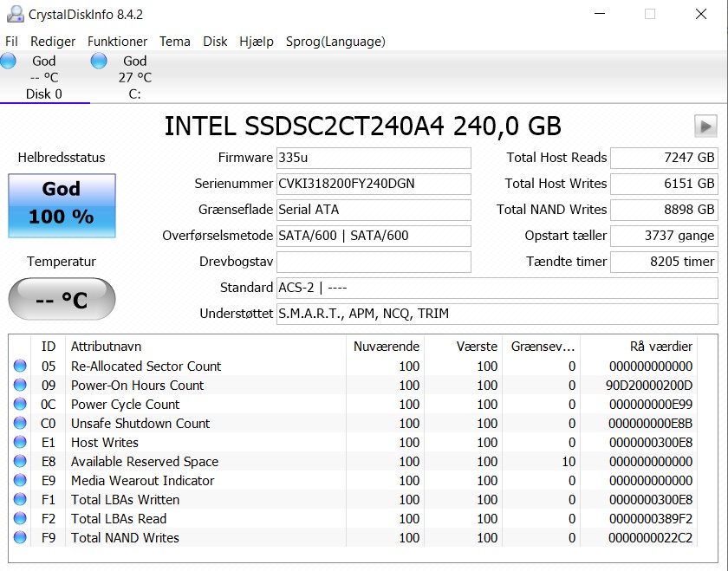Click status orb for Host Writes row

[x=20, y=442]
